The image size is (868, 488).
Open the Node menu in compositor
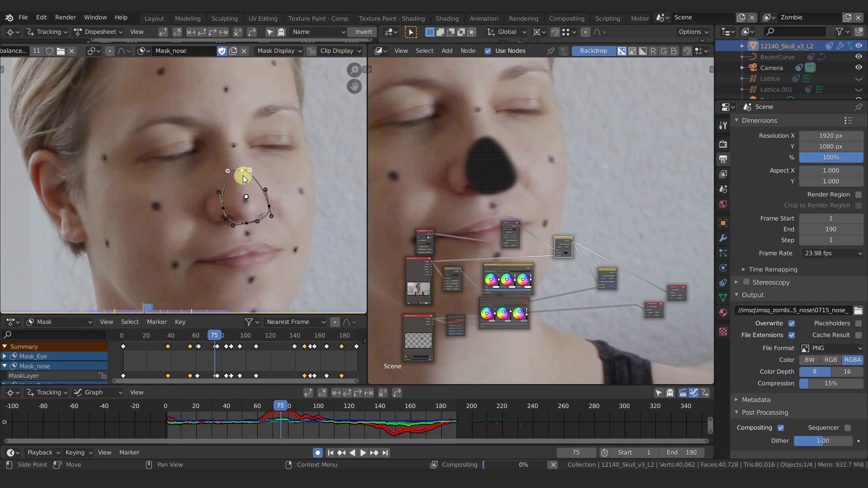(x=468, y=51)
